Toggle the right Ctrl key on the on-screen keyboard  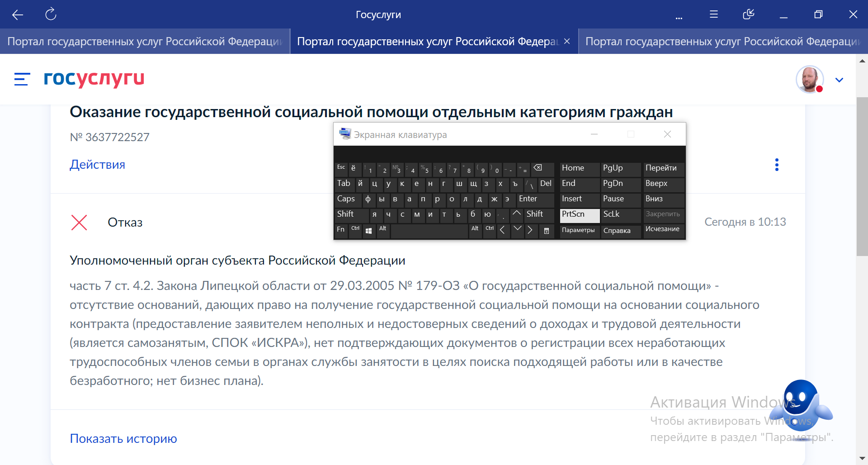tap(490, 231)
